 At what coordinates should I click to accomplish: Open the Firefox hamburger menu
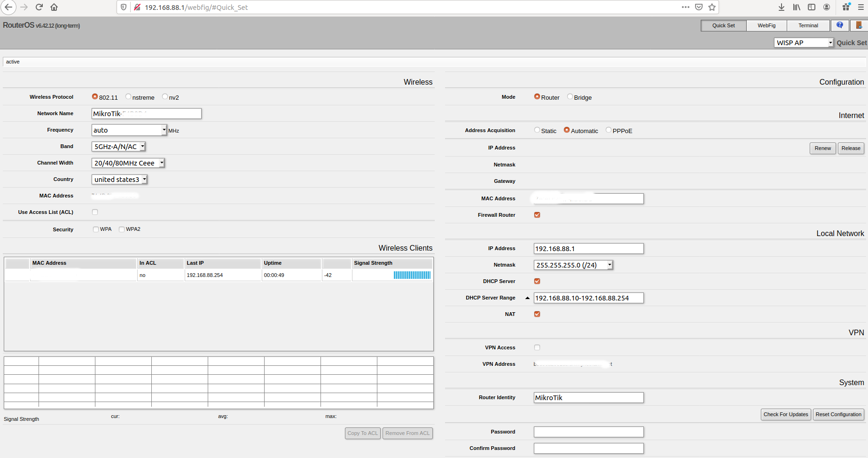(861, 7)
